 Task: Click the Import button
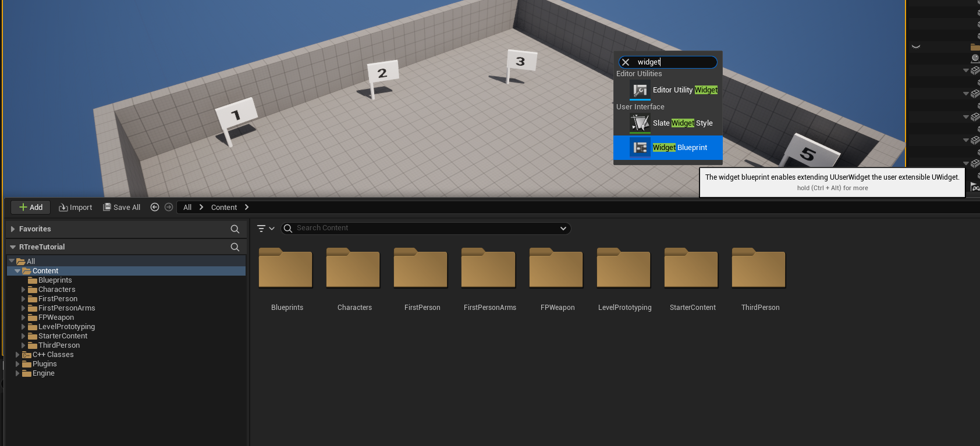tap(76, 207)
